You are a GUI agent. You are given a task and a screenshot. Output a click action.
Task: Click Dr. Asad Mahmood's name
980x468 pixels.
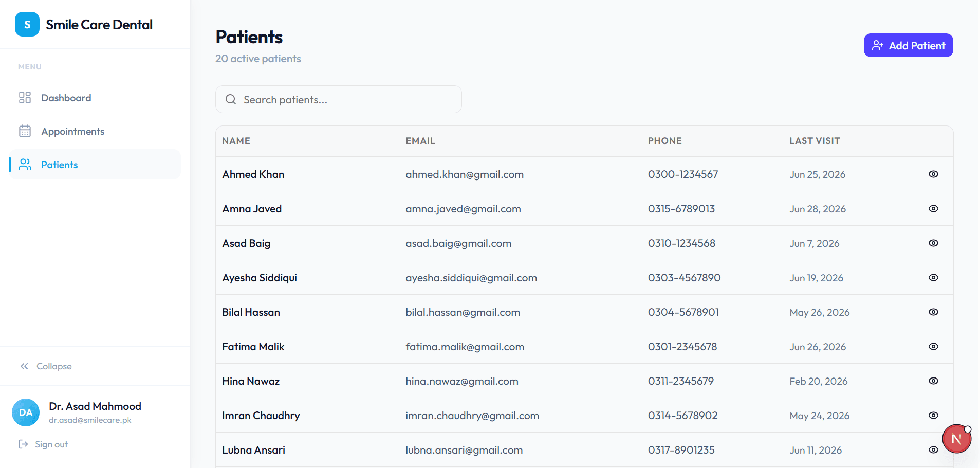pos(95,406)
